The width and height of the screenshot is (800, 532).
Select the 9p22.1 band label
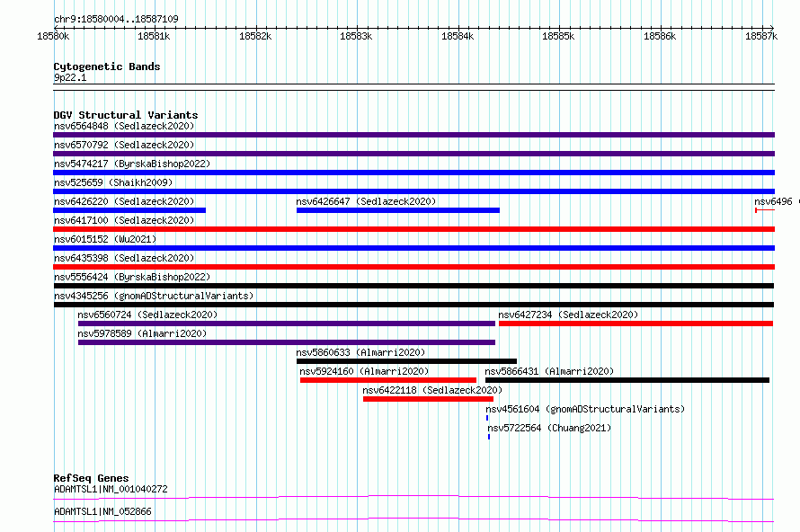pyautogui.click(x=70, y=77)
